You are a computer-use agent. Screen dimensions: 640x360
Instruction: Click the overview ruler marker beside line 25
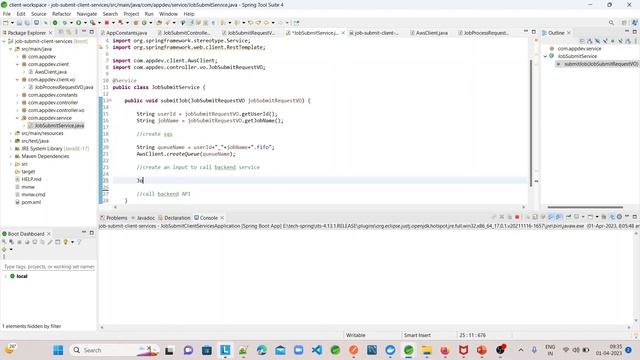[x=536, y=181]
